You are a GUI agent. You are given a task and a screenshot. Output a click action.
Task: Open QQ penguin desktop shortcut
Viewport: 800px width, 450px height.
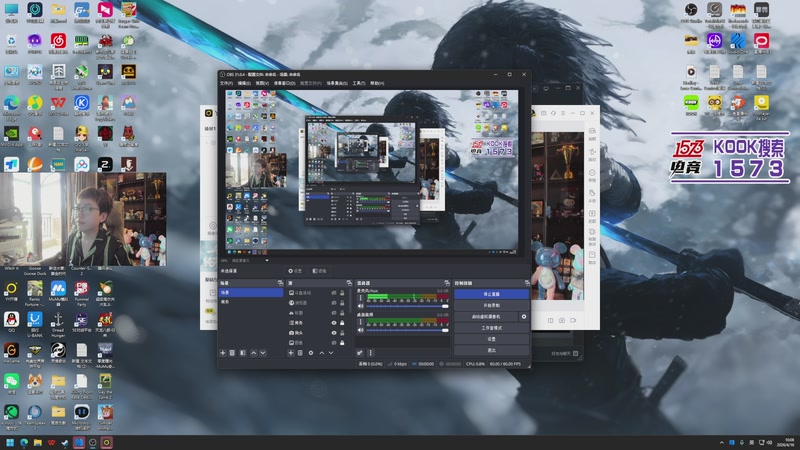click(11, 322)
